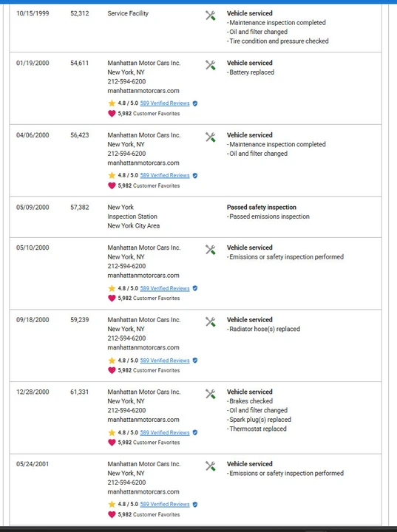Open 589 Verified Reviews link in 09/18/2000 entry

click(x=165, y=361)
